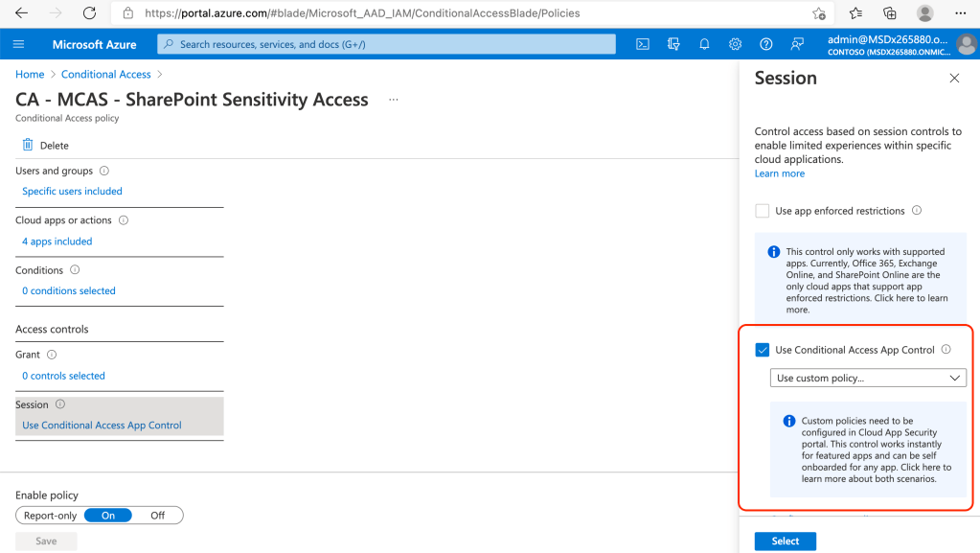This screenshot has width=980, height=553.
Task: Set Enable policy to Report-only
Action: [x=50, y=516]
